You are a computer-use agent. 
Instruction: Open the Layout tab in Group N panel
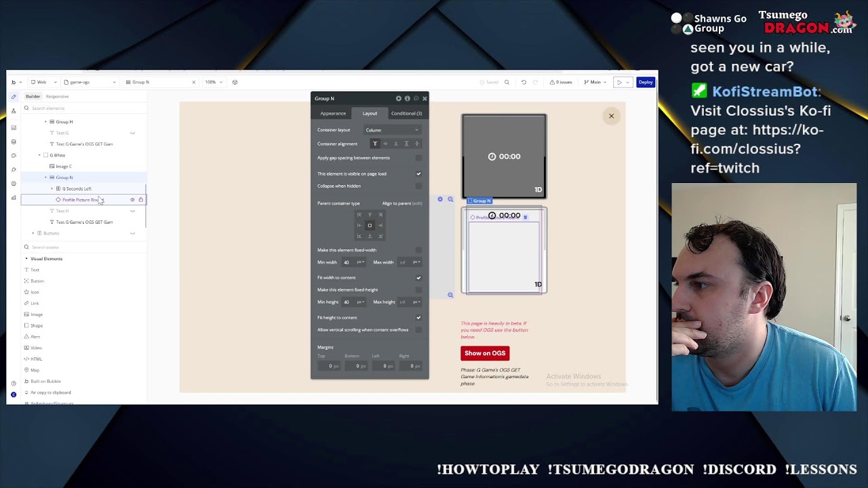pos(370,113)
